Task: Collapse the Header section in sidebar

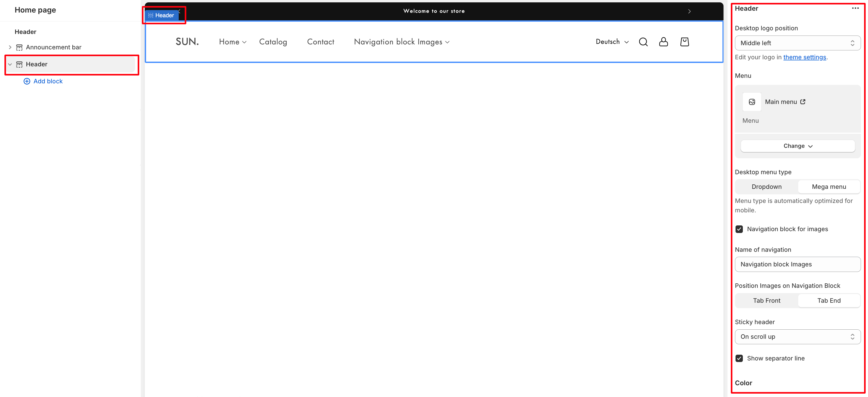Action: click(10, 64)
